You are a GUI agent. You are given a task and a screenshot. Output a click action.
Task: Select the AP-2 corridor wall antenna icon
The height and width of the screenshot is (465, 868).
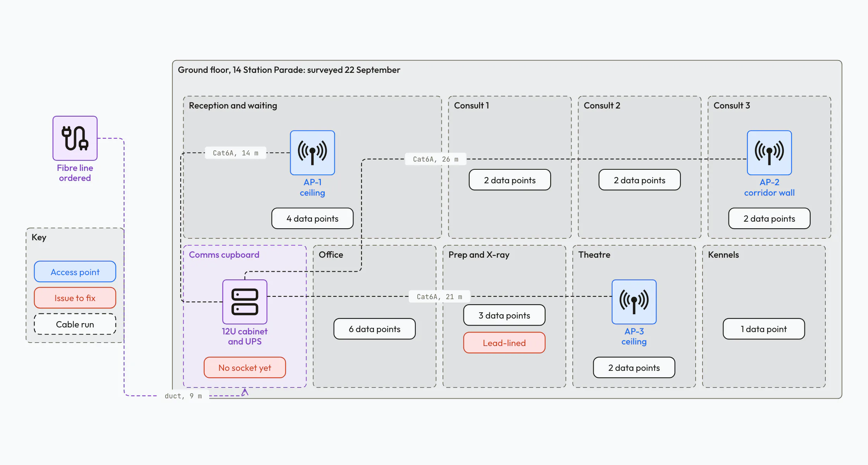[x=769, y=153]
